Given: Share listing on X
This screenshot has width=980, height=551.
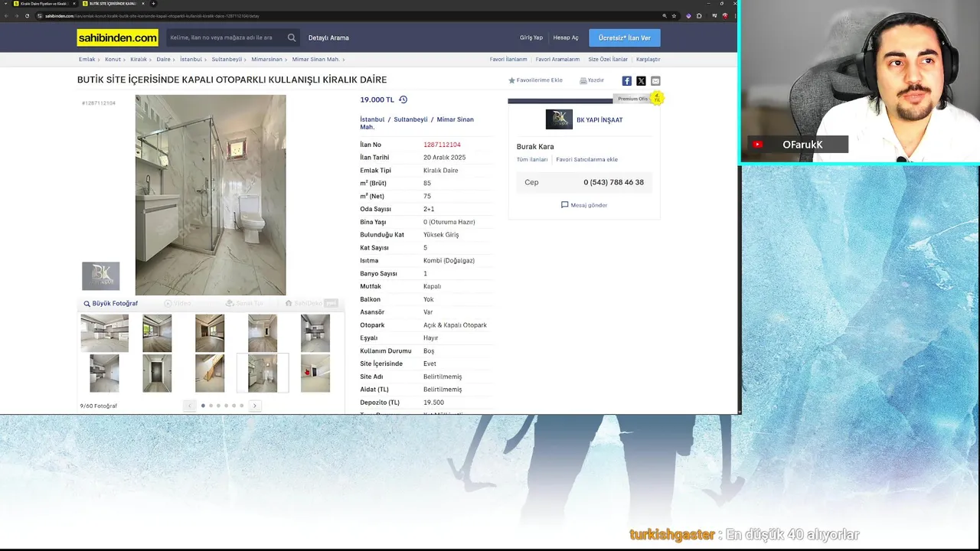Looking at the screenshot, I should pos(641,80).
